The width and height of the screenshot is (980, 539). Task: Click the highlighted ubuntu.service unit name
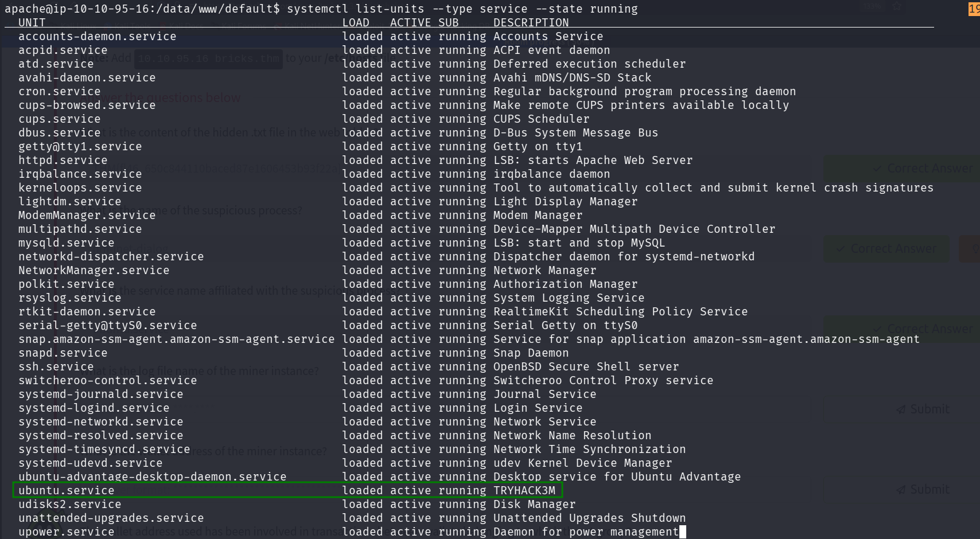tap(66, 490)
